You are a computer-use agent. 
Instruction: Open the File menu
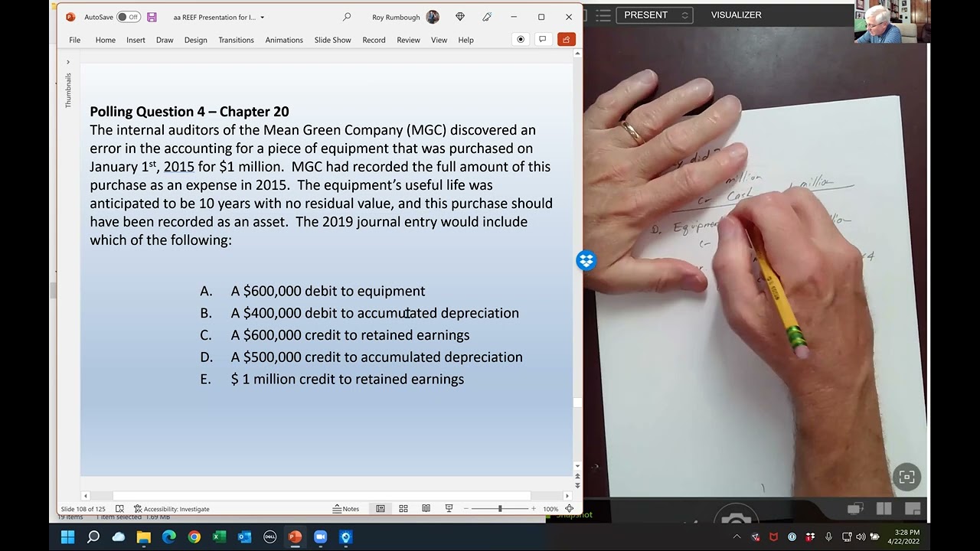(74, 40)
